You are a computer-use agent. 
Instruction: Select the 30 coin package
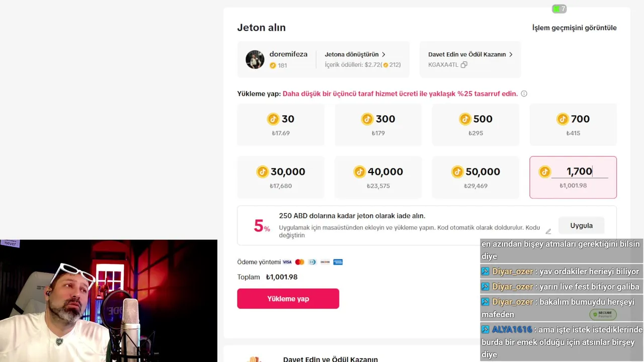[281, 125]
